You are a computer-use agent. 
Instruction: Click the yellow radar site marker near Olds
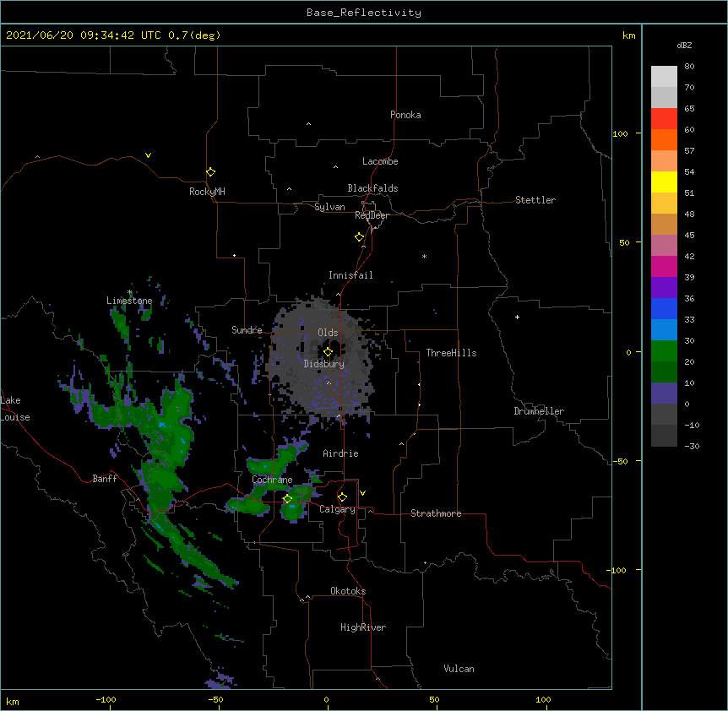pyautogui.click(x=328, y=351)
